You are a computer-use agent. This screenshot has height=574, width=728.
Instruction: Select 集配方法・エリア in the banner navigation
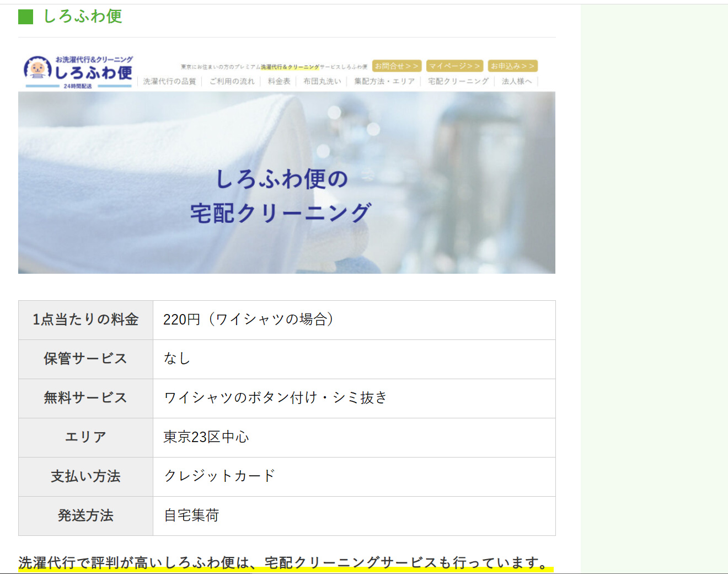(x=384, y=81)
